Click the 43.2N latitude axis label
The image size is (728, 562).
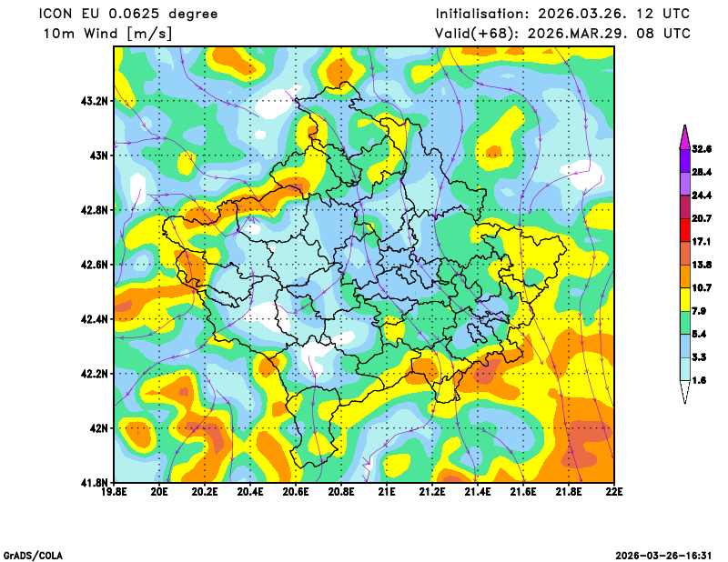tap(95, 101)
